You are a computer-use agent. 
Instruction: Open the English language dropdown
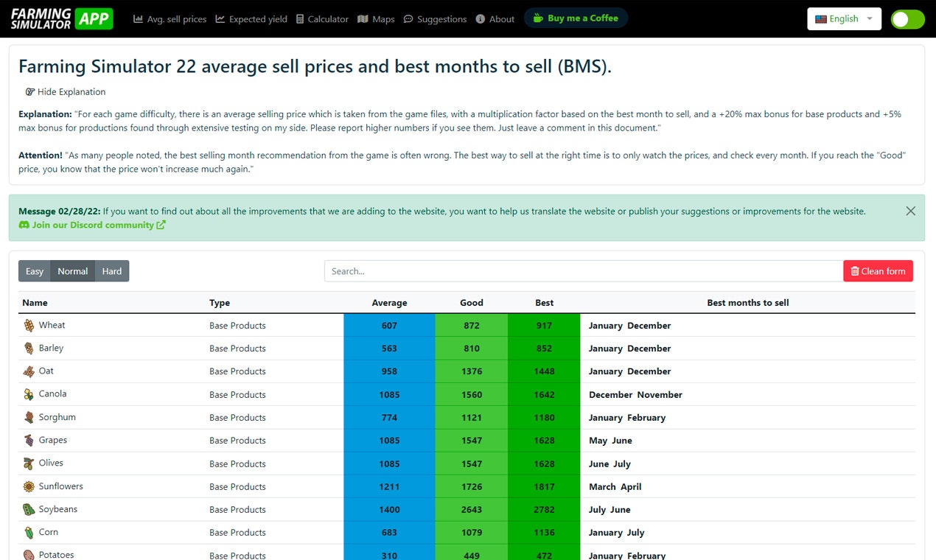tap(844, 19)
